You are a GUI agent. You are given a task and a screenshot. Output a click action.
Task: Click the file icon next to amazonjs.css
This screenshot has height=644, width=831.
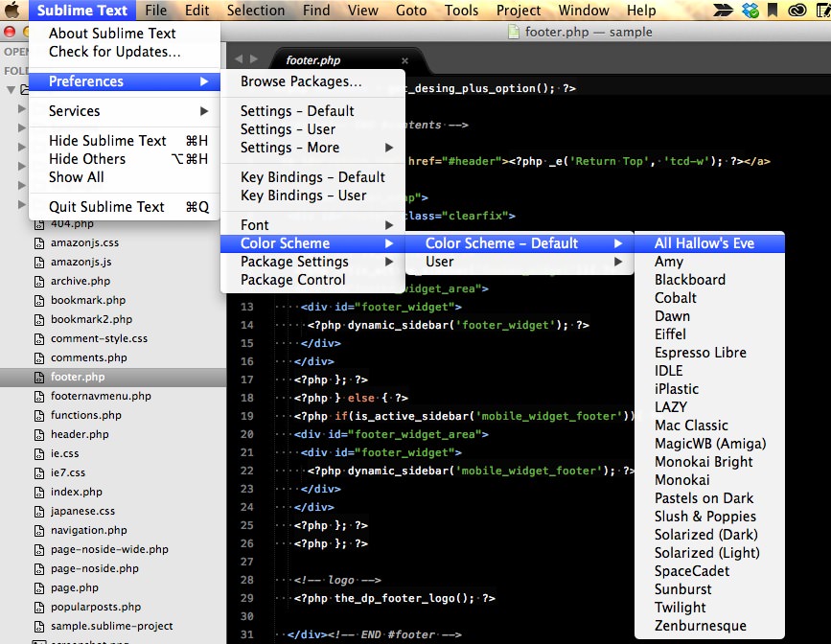pyautogui.click(x=39, y=243)
